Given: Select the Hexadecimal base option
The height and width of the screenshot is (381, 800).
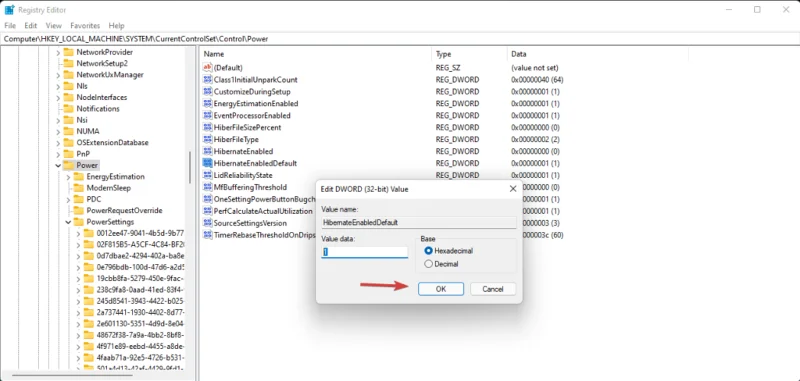Looking at the screenshot, I should coord(429,251).
